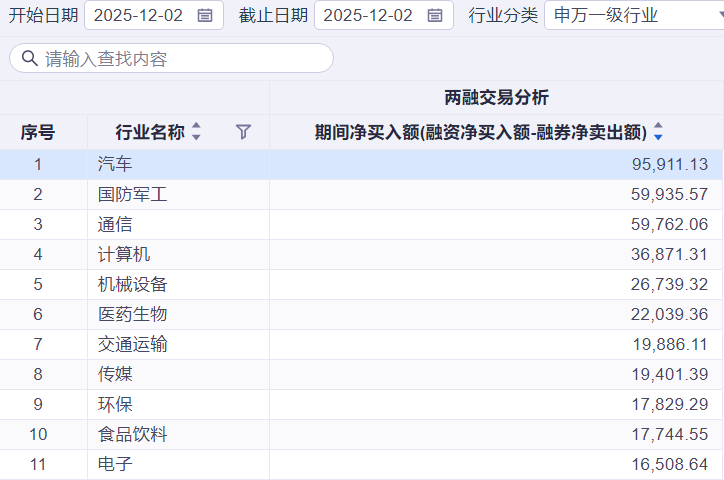Click the value 16,508.64
Viewport: 724px width, 480px height.
tap(670, 464)
